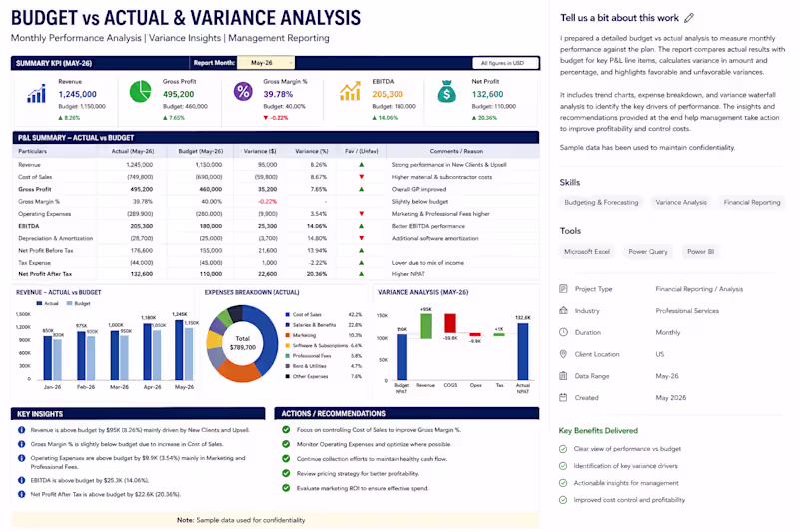Click the Marketing orange legend swatch
The height and width of the screenshot is (532, 799).
288,335
